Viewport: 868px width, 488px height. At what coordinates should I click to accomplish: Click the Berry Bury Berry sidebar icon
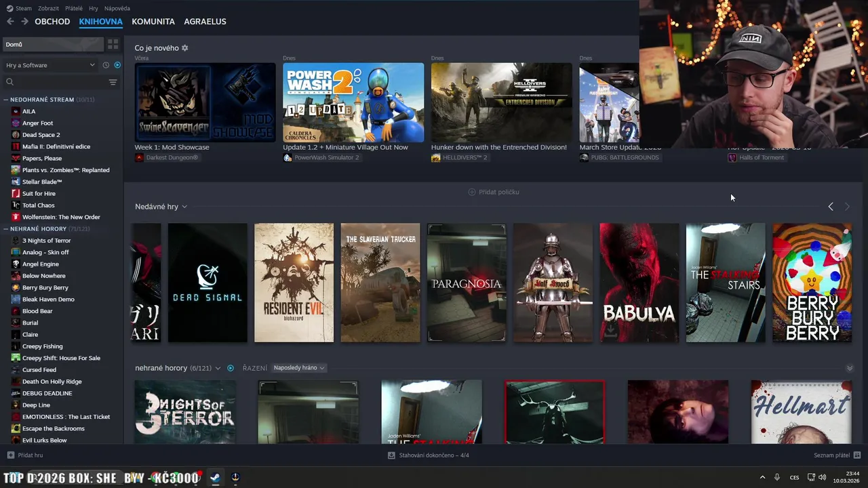16,287
